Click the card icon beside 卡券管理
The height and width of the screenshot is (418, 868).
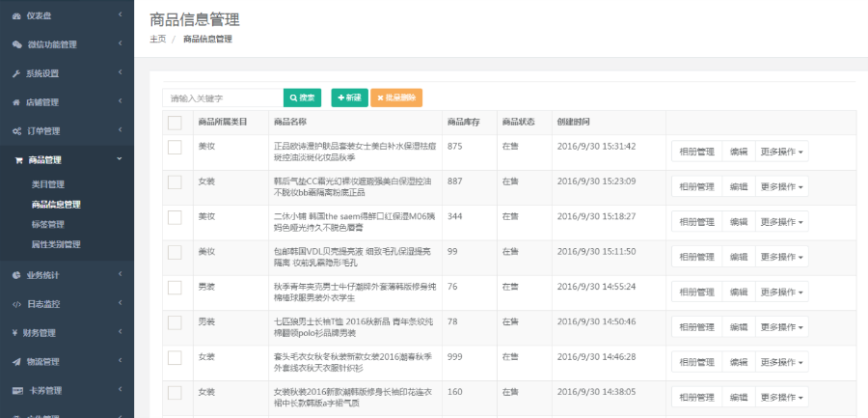(x=17, y=391)
